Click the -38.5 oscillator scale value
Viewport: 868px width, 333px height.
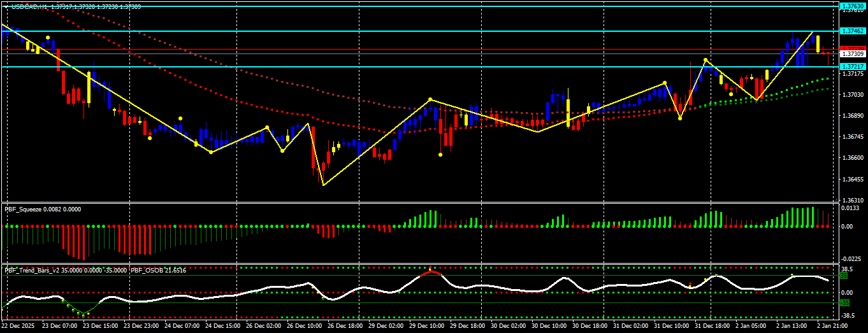coord(850,315)
